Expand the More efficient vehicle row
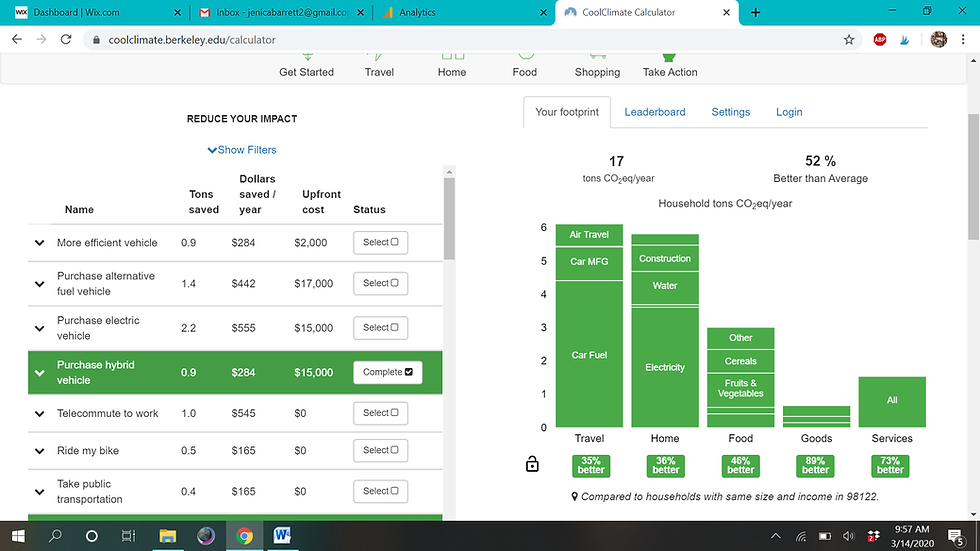The width and height of the screenshot is (980, 551). pyautogui.click(x=39, y=242)
